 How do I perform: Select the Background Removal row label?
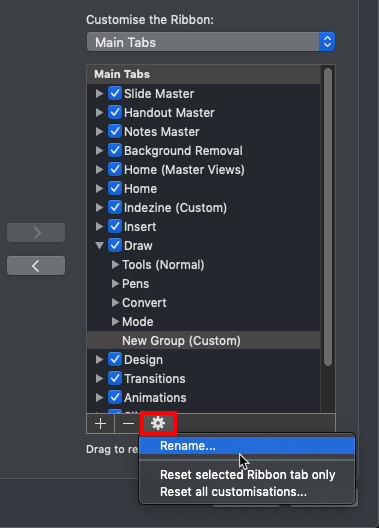(x=183, y=151)
